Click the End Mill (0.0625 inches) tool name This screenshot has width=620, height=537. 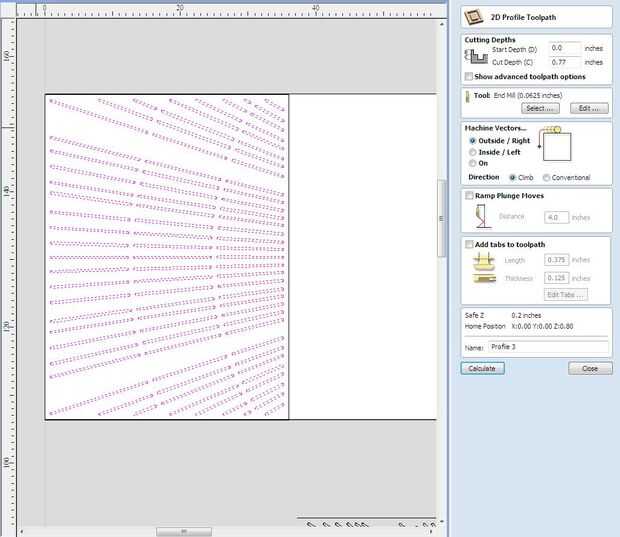pos(528,95)
